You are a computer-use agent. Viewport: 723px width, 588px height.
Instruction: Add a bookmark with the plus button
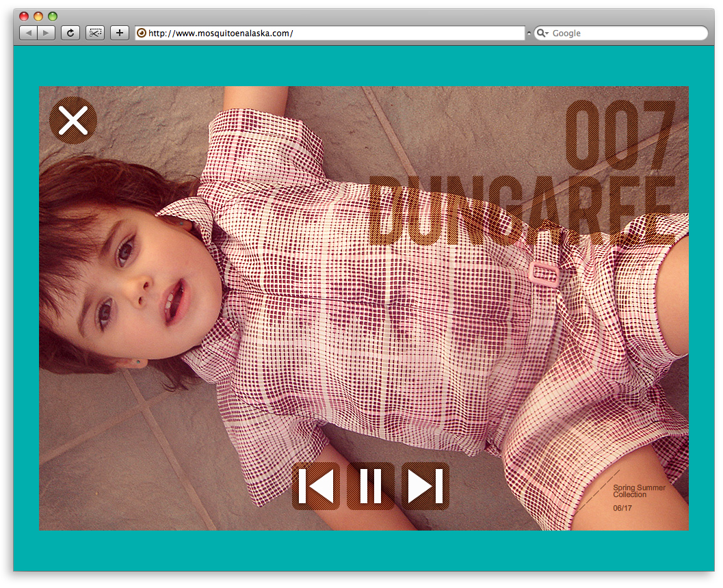120,33
